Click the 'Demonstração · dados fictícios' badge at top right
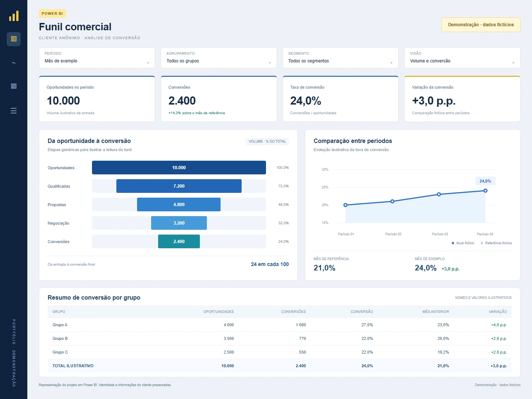Image resolution: width=532 pixels, height=399 pixels. click(481, 25)
